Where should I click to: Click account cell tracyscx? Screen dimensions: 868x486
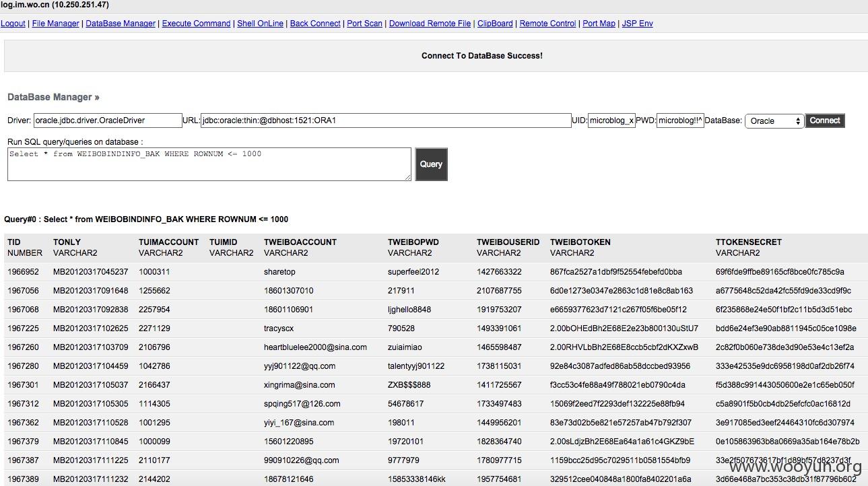tap(279, 328)
